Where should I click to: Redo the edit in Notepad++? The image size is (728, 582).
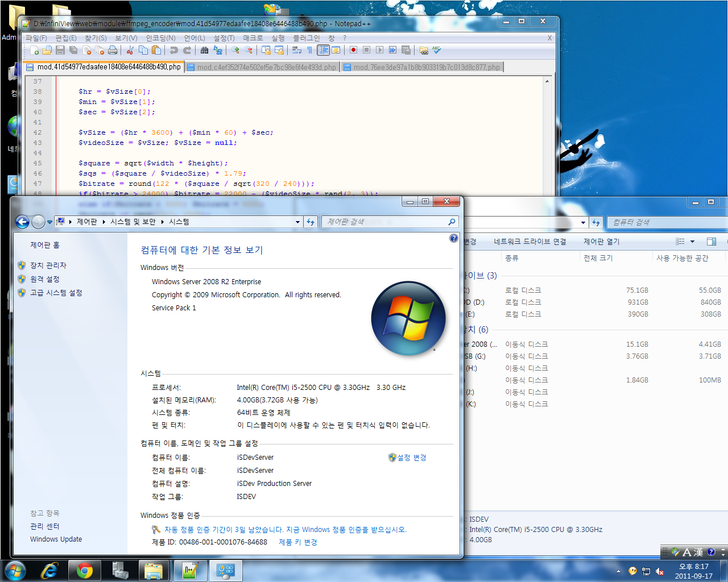187,50
